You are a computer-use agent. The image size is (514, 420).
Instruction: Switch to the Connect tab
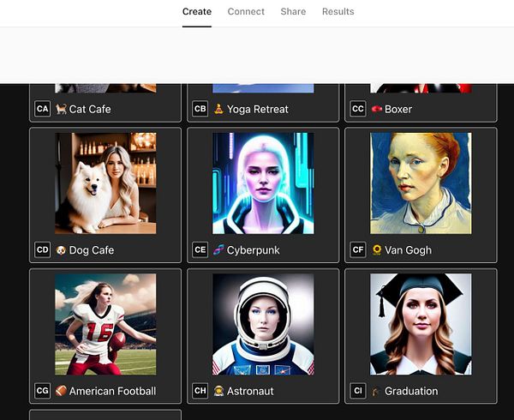tap(246, 11)
